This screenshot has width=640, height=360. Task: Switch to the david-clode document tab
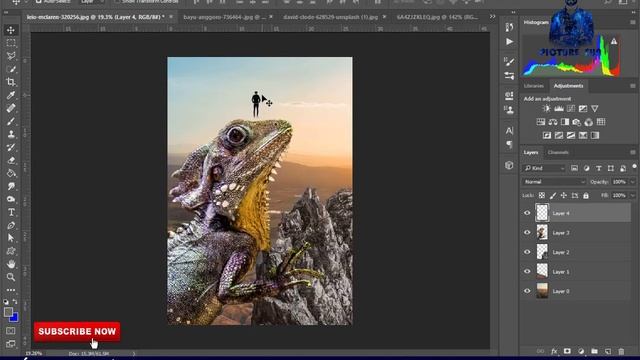click(330, 17)
